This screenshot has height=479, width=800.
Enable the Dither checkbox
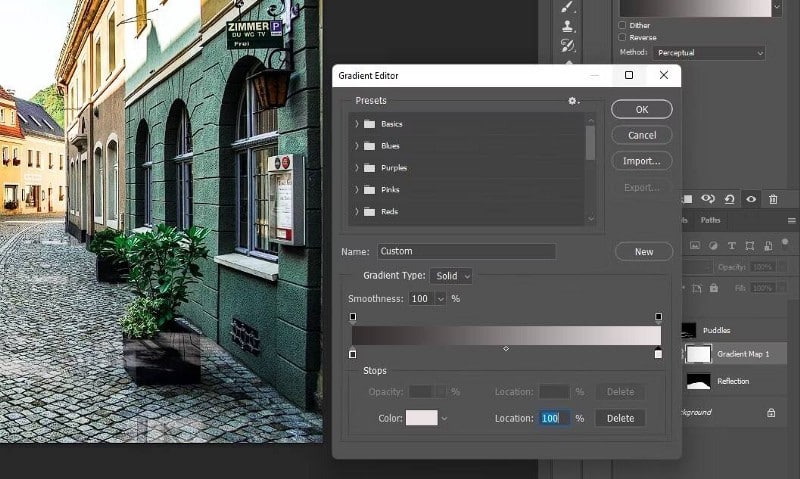[622, 25]
